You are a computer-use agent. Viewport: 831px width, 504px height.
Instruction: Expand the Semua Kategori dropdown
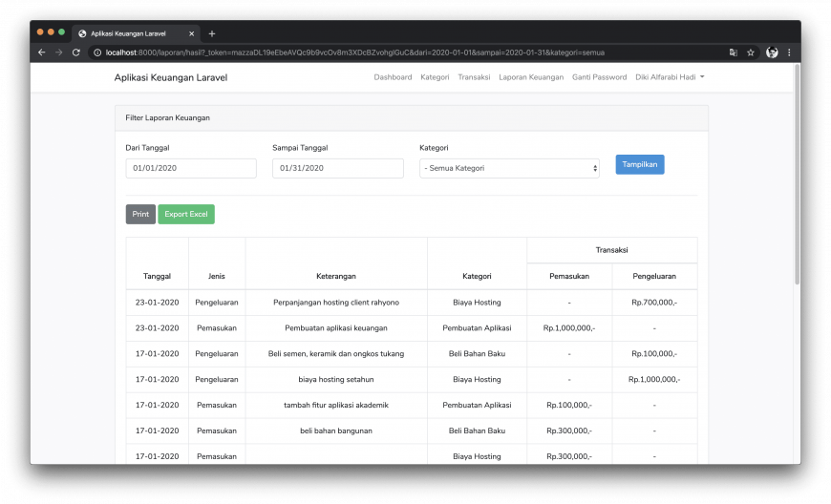click(x=509, y=168)
